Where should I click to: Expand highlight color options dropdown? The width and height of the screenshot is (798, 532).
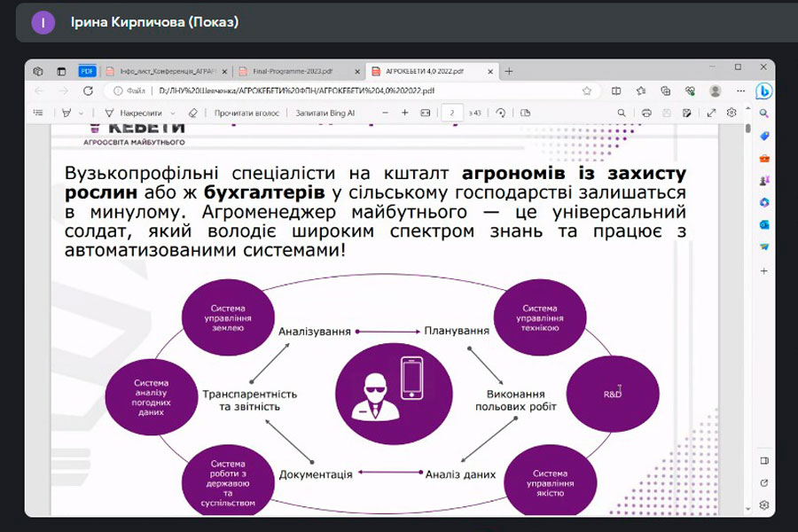coord(82,113)
